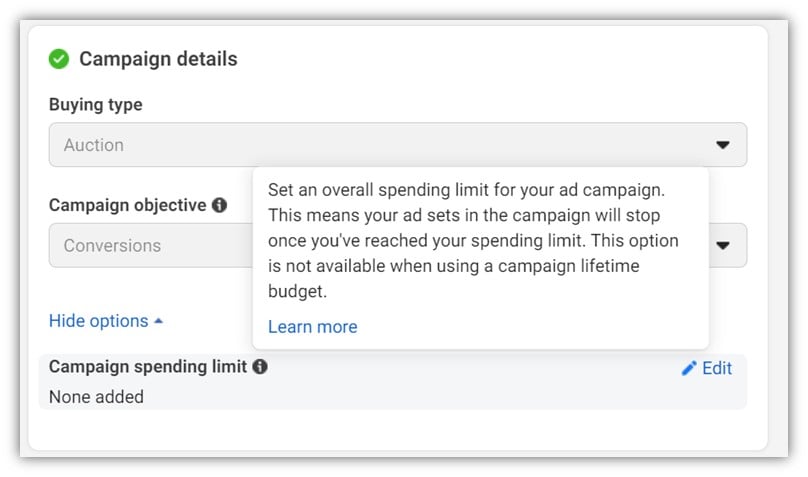
Task: Open the Conversions objective field
Action: (150, 245)
